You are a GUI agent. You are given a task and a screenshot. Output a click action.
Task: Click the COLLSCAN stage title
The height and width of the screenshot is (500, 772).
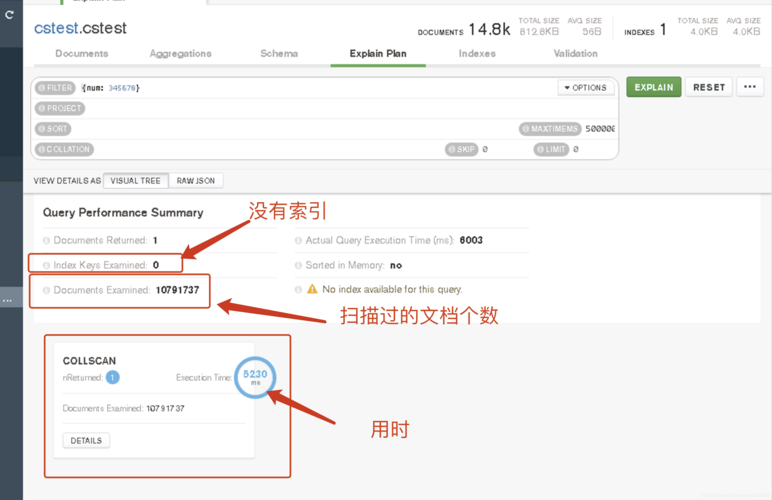[89, 361]
